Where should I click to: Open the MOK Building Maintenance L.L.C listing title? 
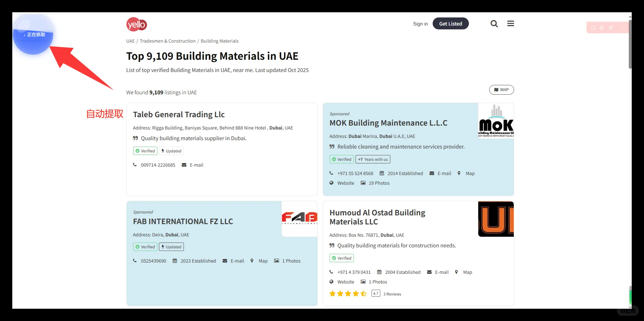[388, 123]
